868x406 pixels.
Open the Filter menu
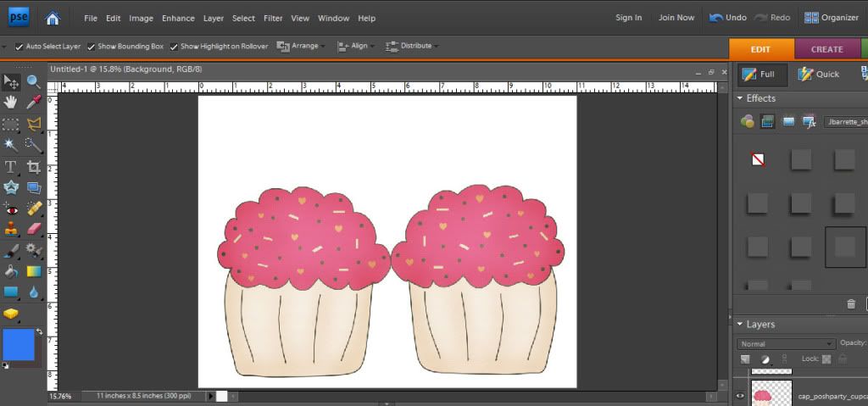pyautogui.click(x=273, y=19)
